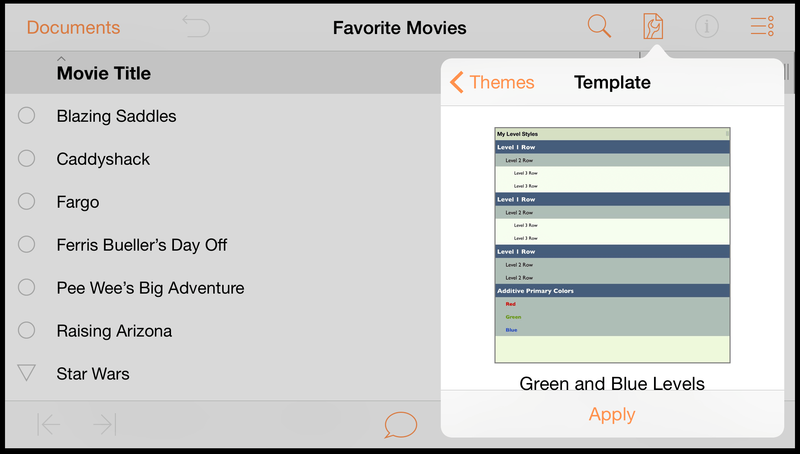Tap the Undo arrow icon
The width and height of the screenshot is (800, 454).
click(x=196, y=27)
